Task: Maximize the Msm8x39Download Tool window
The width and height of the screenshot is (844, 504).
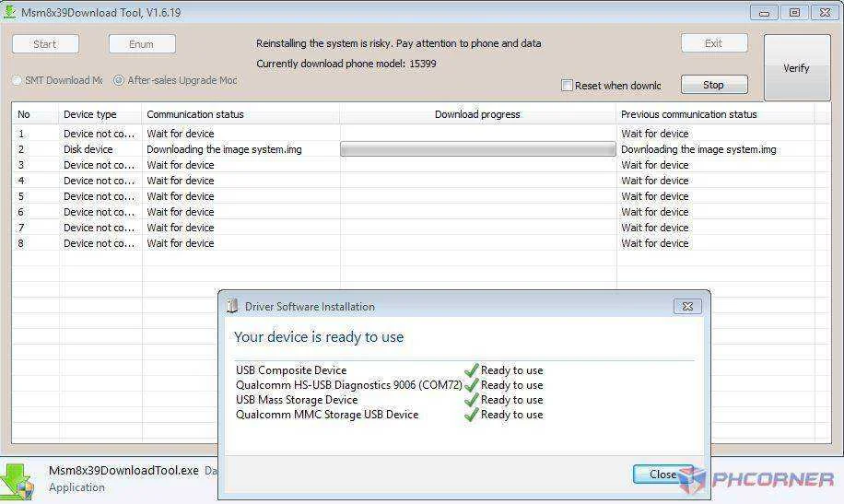Action: point(794,12)
